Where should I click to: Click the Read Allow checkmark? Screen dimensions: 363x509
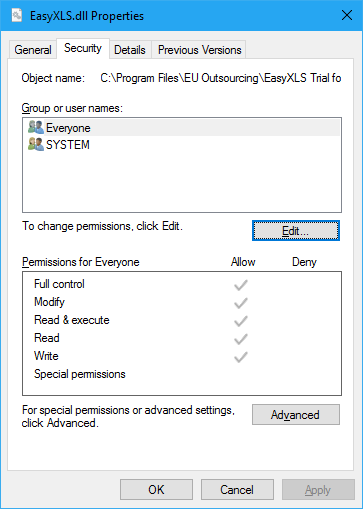pyautogui.click(x=240, y=339)
